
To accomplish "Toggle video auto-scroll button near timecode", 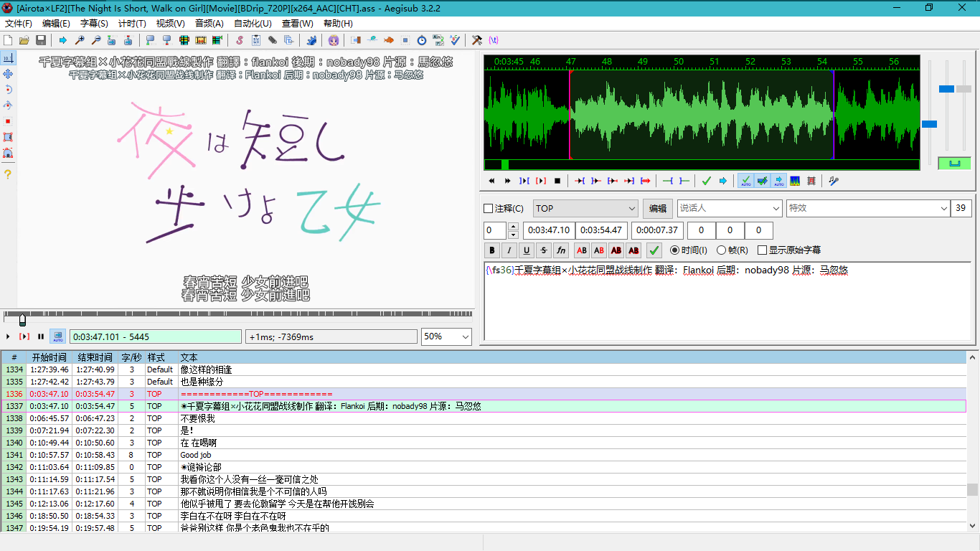I will pyautogui.click(x=57, y=336).
